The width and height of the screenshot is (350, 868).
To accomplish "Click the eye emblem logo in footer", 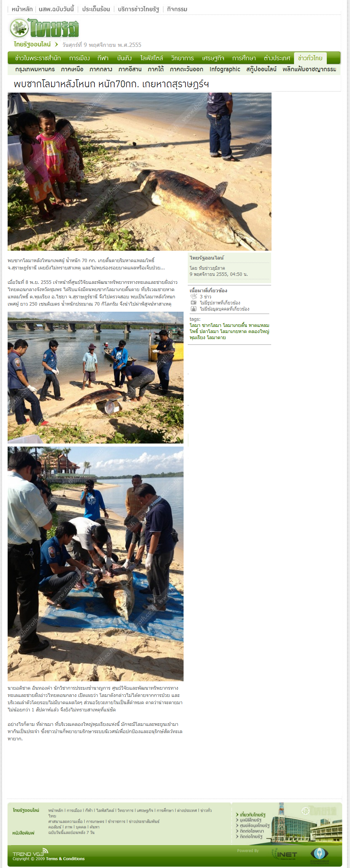I will coord(319,854).
